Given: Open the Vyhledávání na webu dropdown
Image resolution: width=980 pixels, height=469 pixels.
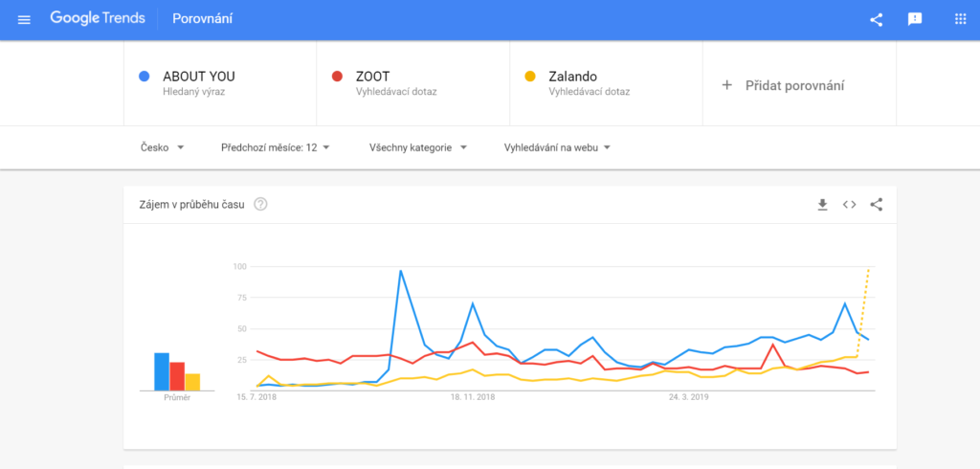Looking at the screenshot, I should tap(558, 147).
